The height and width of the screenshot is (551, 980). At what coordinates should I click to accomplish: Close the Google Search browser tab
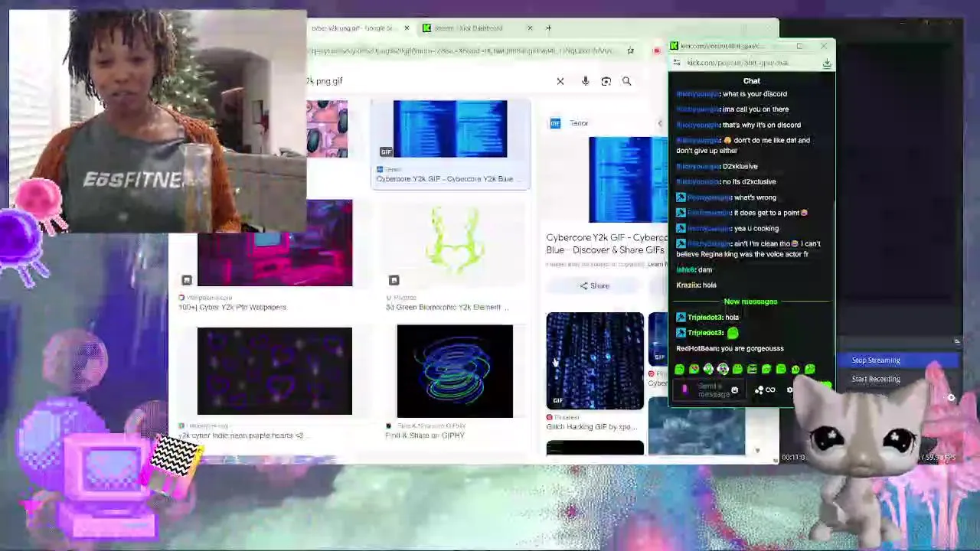407,28
